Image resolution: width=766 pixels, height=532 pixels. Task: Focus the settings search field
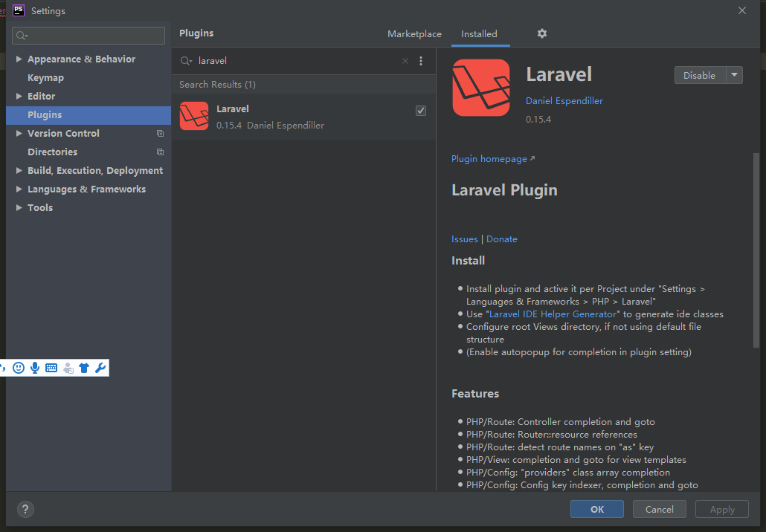[88, 36]
